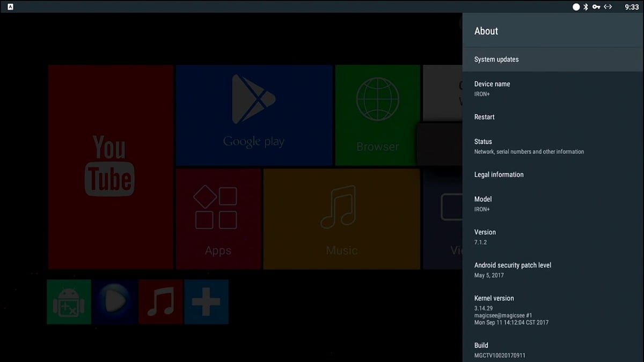Open the Browser globe tile
Screen dimensions: 644x362
pyautogui.click(x=377, y=115)
